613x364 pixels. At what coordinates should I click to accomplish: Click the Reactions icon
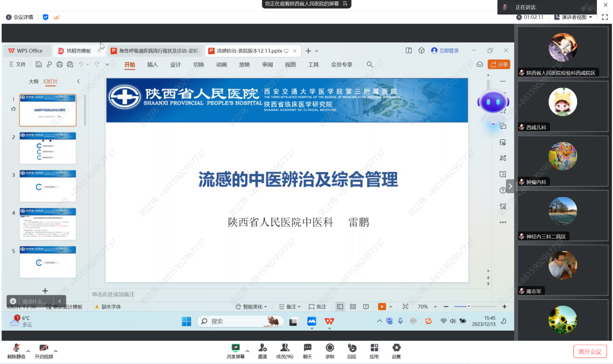(x=352, y=349)
